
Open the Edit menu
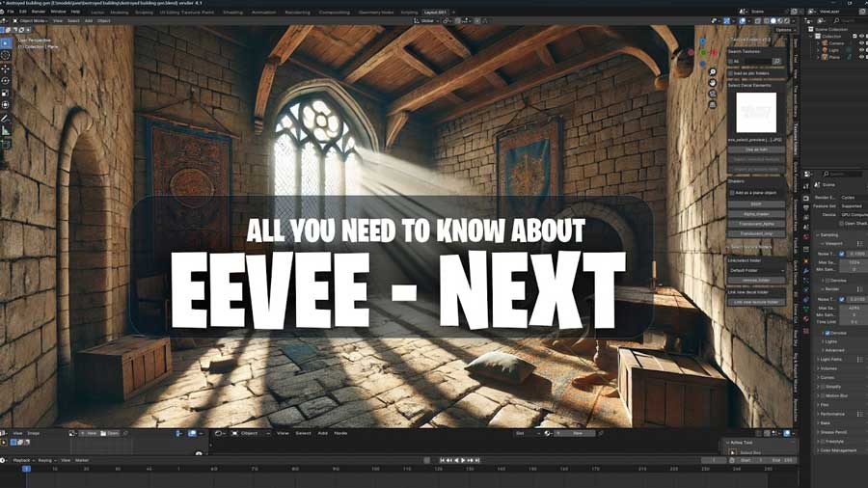[22, 12]
